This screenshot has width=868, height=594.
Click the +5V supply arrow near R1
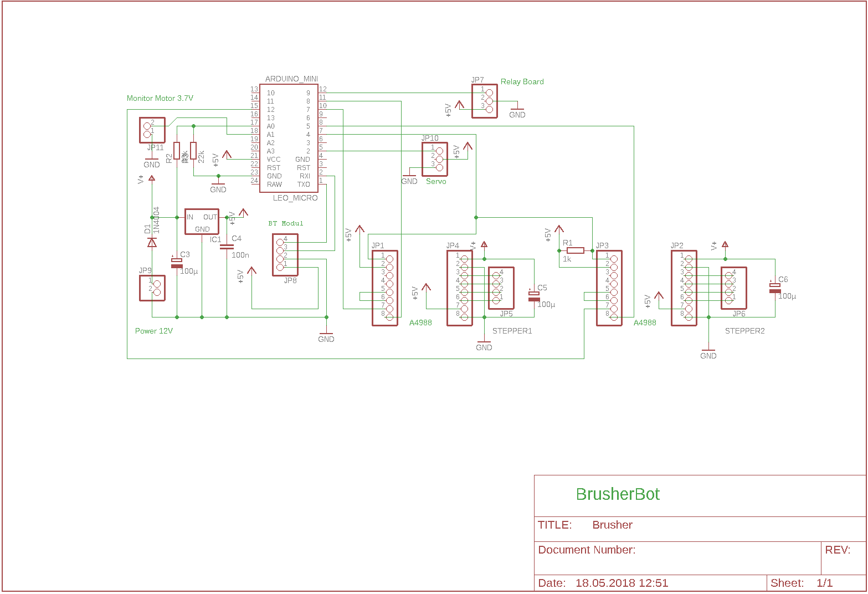tap(558, 230)
